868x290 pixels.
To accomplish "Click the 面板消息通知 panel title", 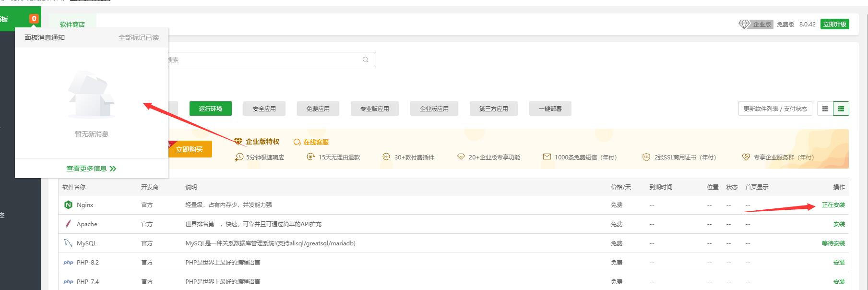I will click(x=45, y=37).
